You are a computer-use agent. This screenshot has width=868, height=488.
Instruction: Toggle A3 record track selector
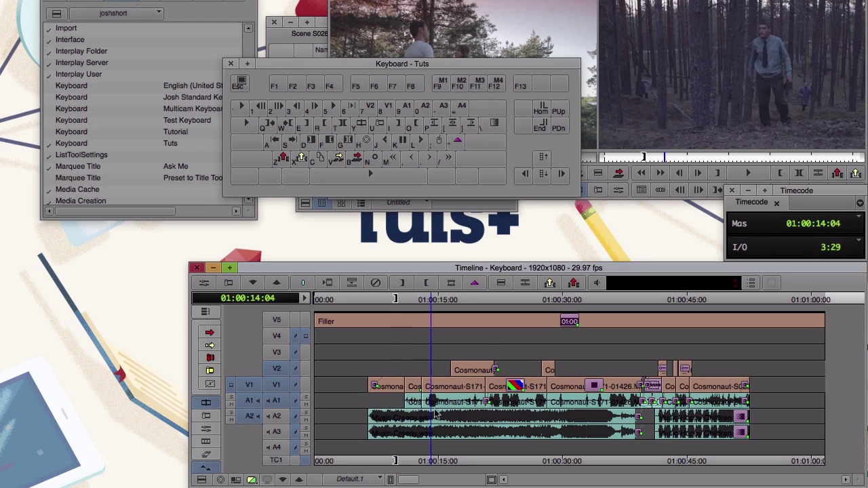coord(277,431)
